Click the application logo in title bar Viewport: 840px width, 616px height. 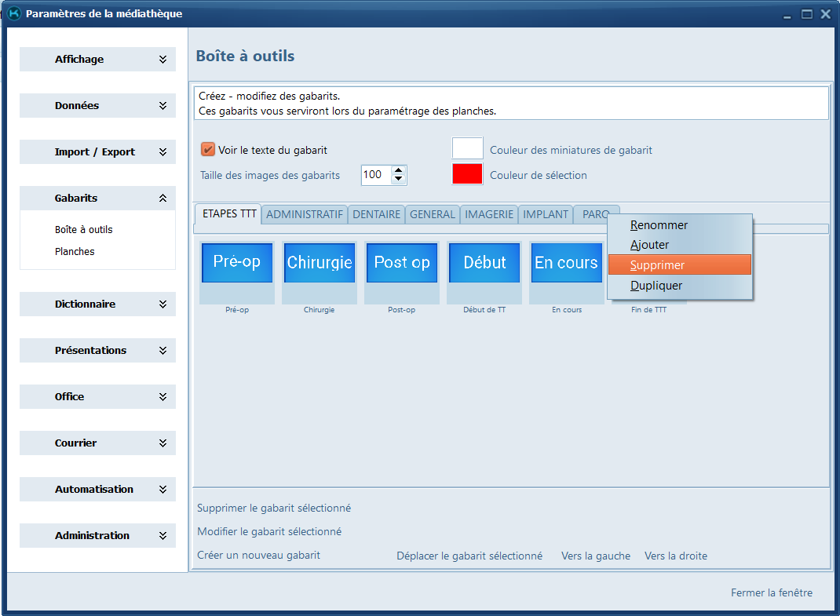(13, 14)
